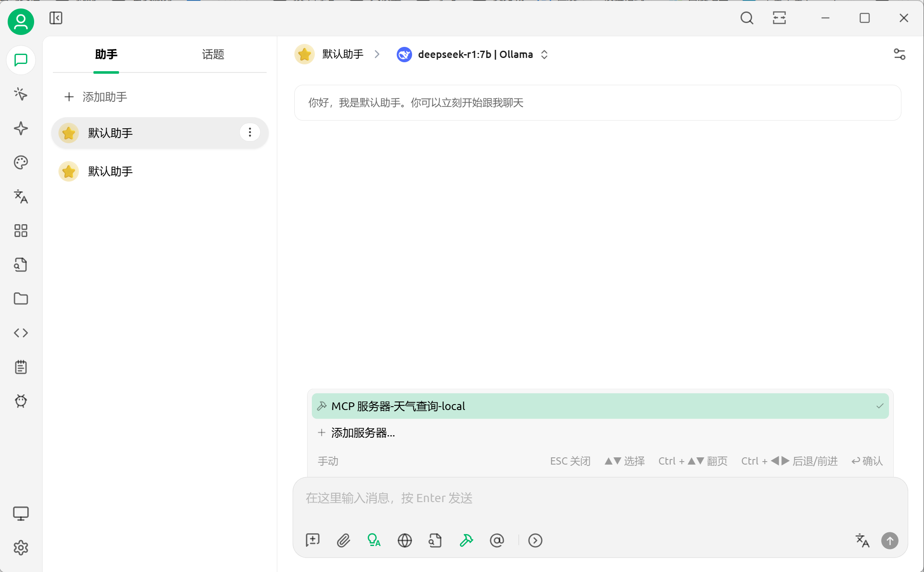The width and height of the screenshot is (924, 572).
Task: Click the web search globe icon
Action: pos(404,540)
